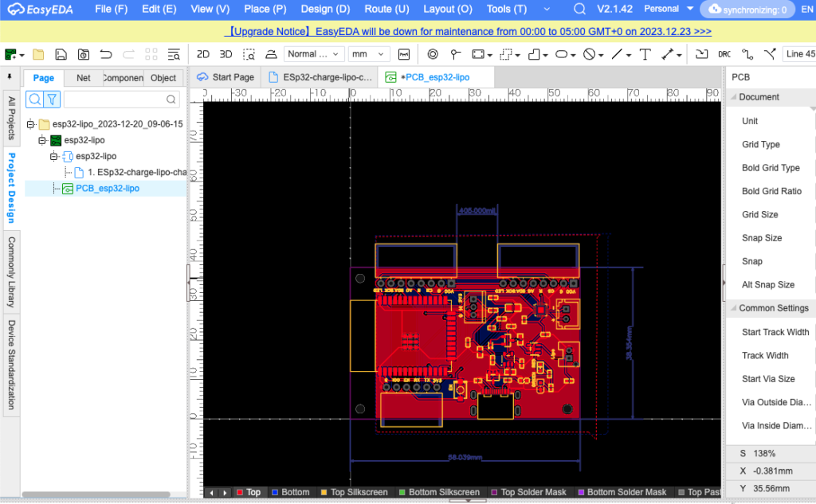
Task: Click the blue Bottom layer color swatch
Action: pos(275,492)
